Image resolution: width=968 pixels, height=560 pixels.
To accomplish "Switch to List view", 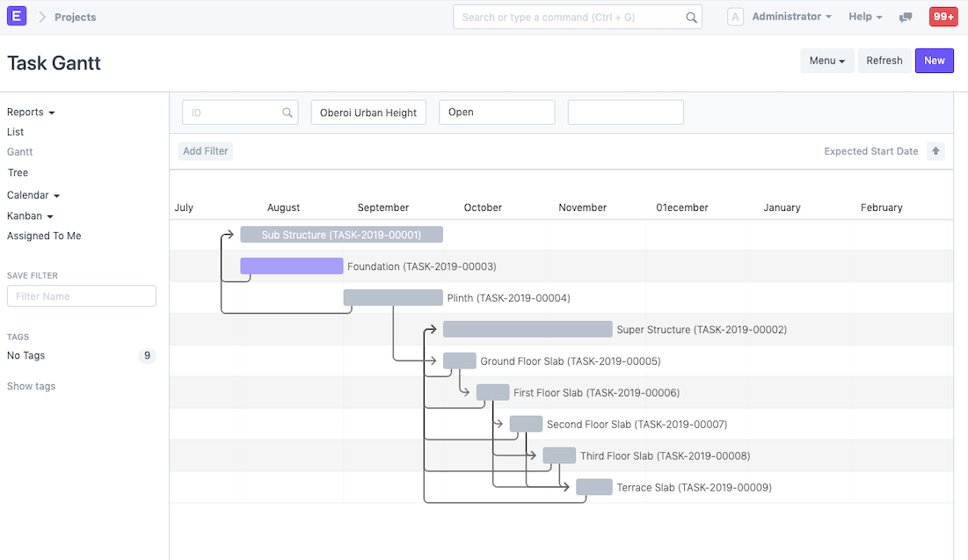I will (16, 132).
